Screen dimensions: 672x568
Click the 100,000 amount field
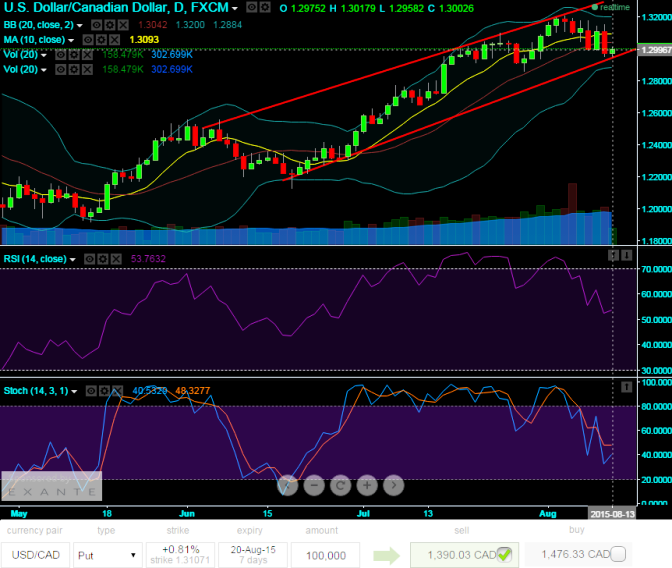point(326,555)
